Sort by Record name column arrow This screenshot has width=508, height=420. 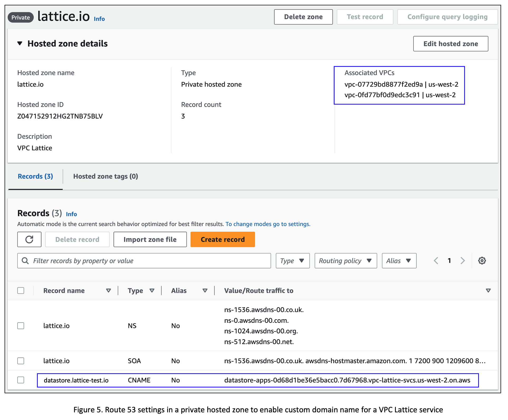tap(108, 291)
